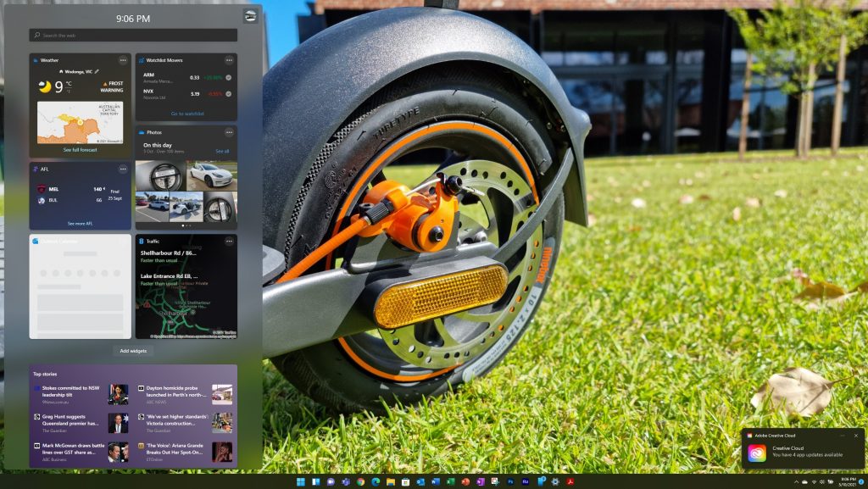Viewport: 868px width, 489px height.
Task: Select the ARM stock row
Action: (x=186, y=77)
